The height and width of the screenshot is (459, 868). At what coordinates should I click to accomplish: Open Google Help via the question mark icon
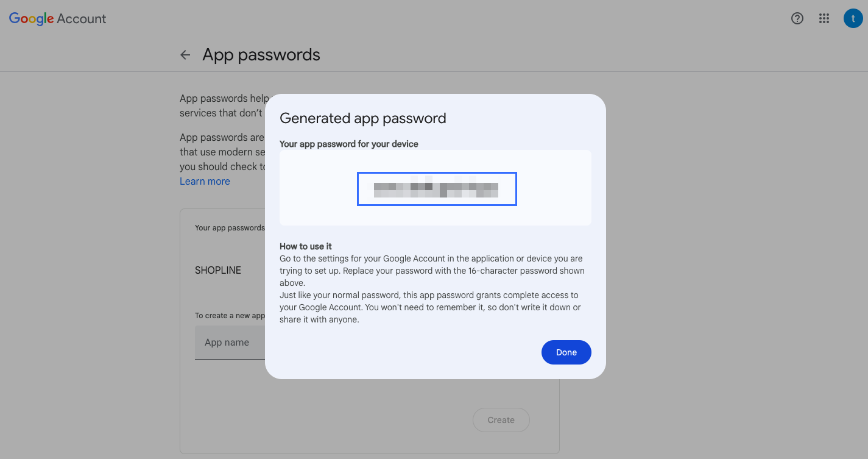coord(797,18)
